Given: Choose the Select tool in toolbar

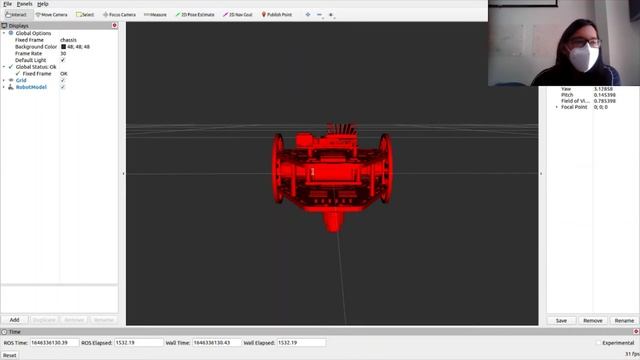Looking at the screenshot, I should [85, 15].
